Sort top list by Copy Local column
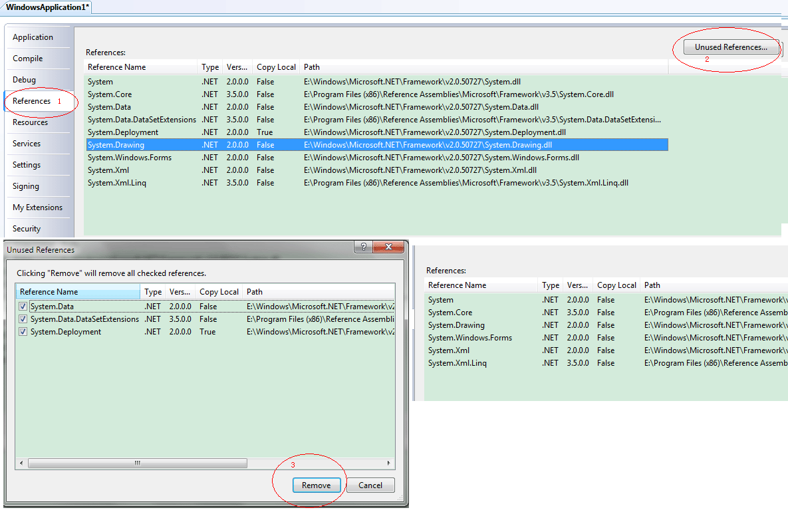The image size is (788, 532). (x=276, y=66)
